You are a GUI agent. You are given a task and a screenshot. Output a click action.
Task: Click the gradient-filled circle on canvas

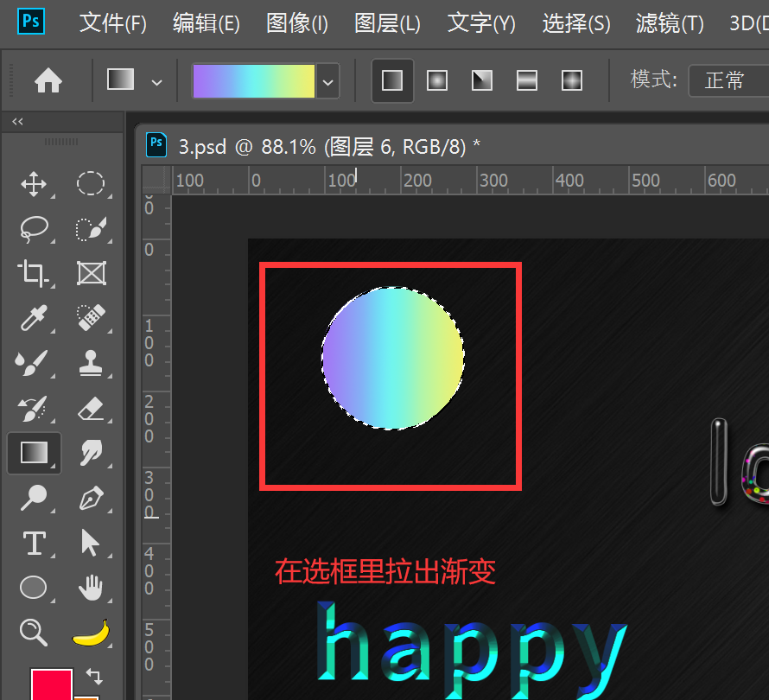393,358
